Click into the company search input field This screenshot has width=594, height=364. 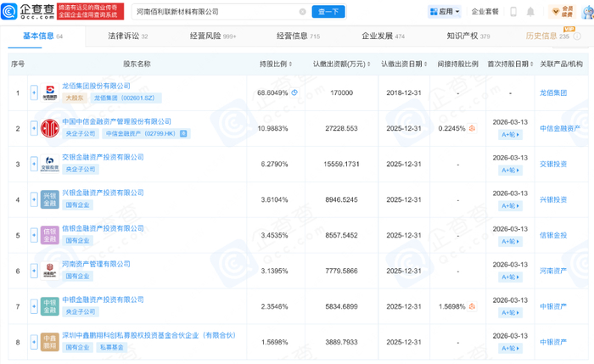pos(212,13)
